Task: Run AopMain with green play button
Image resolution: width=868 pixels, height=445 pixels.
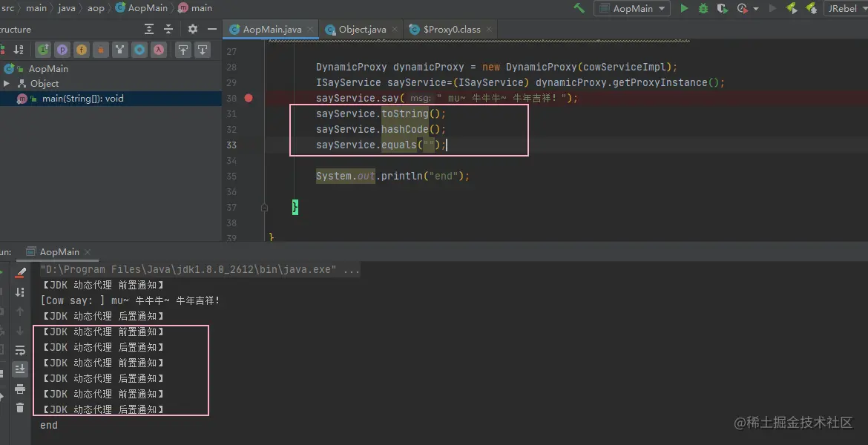Action: 684,8
